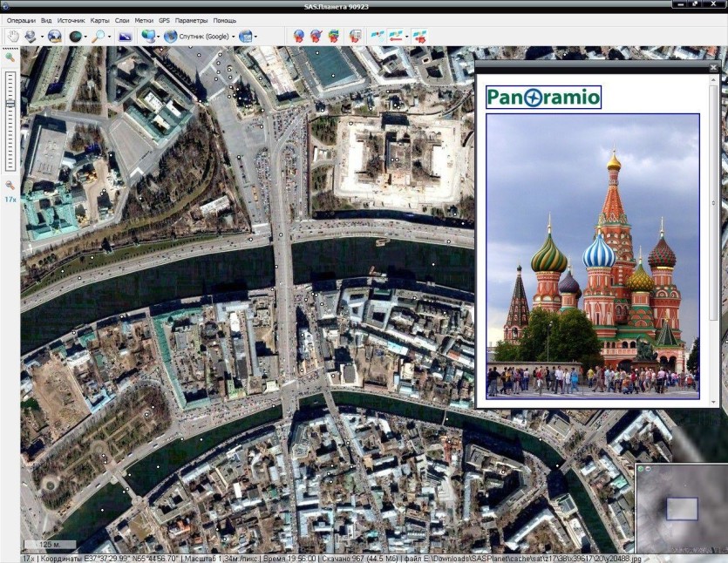Expand the layers overlay icon dropdown arrow

click(x=255, y=37)
